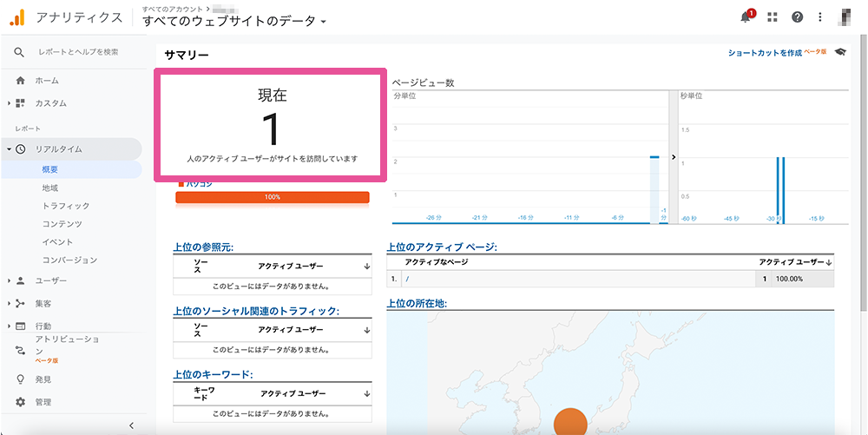The height and width of the screenshot is (435, 868).
Task: Open the すべてのウェブサイトのデータ view selector
Action: [x=234, y=22]
